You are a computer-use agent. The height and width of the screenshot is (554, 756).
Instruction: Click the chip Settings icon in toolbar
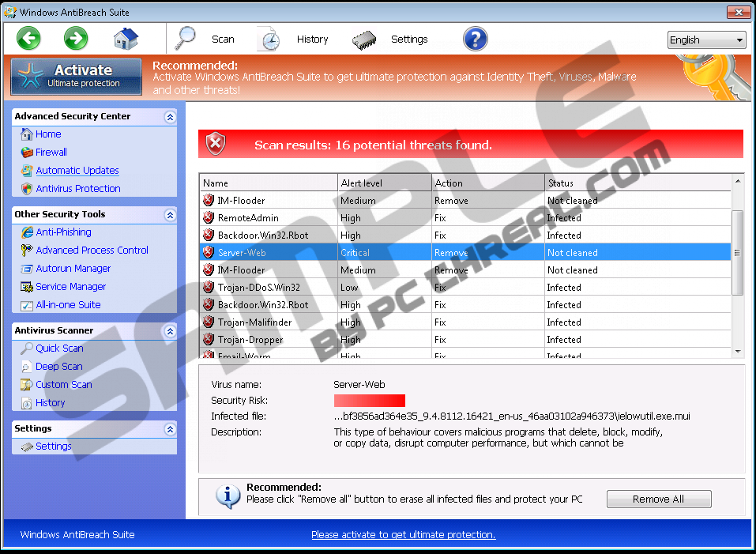[x=364, y=40]
